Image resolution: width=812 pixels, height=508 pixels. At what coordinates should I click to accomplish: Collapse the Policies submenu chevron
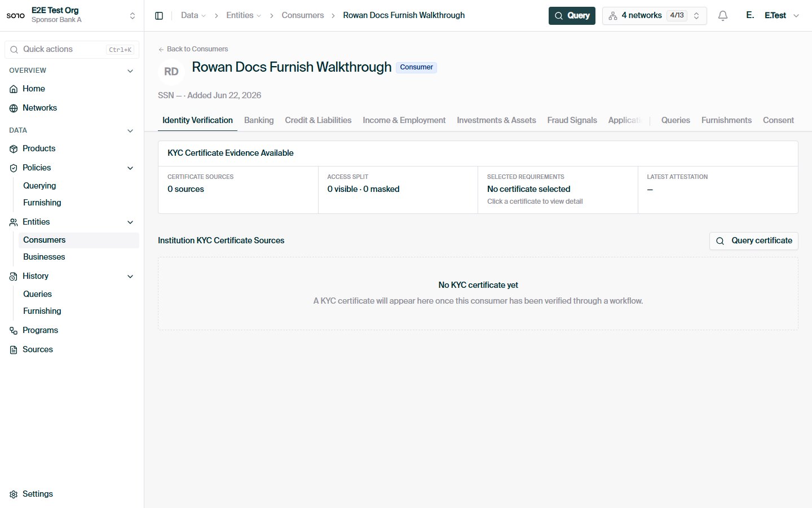[x=130, y=168]
